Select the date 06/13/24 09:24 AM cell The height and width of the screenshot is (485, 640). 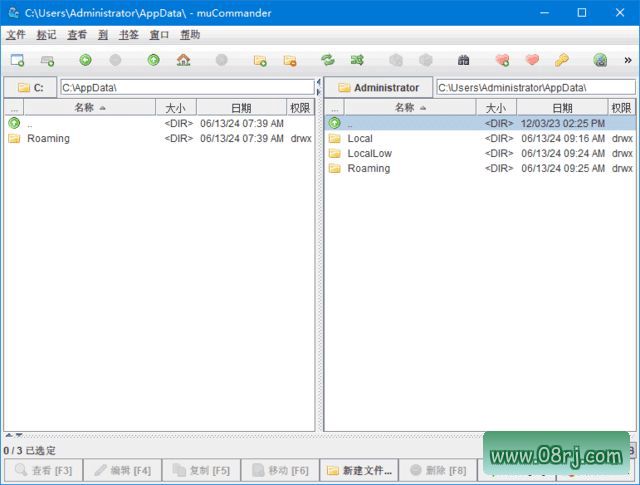pyautogui.click(x=563, y=153)
